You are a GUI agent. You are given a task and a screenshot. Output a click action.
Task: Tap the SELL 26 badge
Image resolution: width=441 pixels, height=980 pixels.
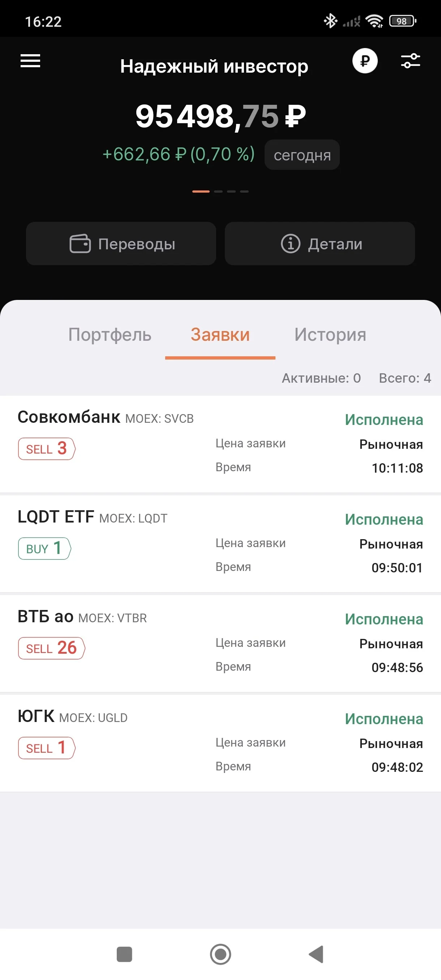click(x=52, y=648)
